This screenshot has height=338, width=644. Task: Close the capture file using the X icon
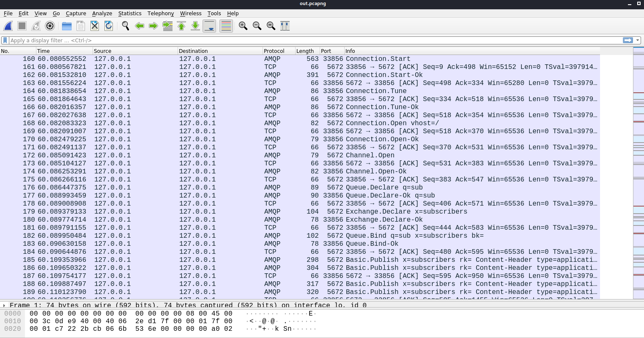click(x=95, y=26)
